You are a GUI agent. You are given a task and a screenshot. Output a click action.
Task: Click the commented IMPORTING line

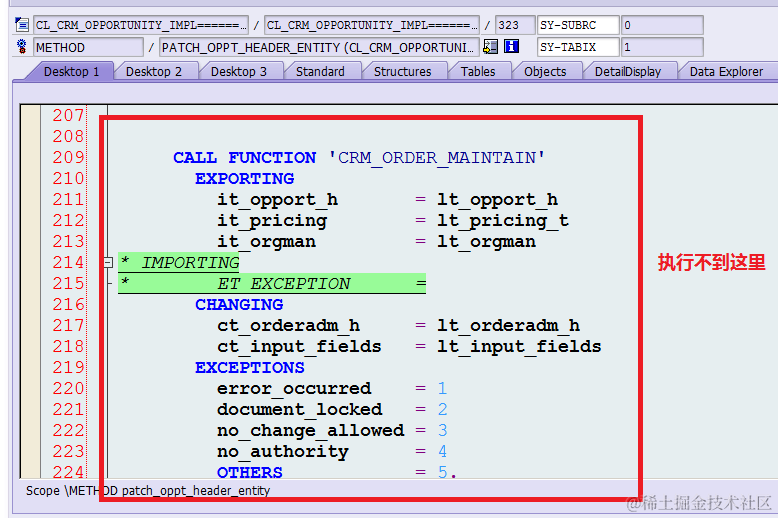[179, 262]
